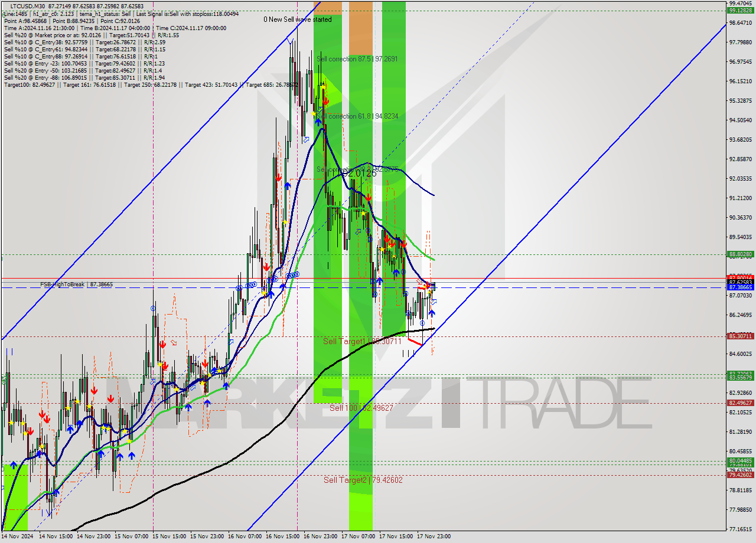Click the 94.50540 price axis value

(741, 120)
